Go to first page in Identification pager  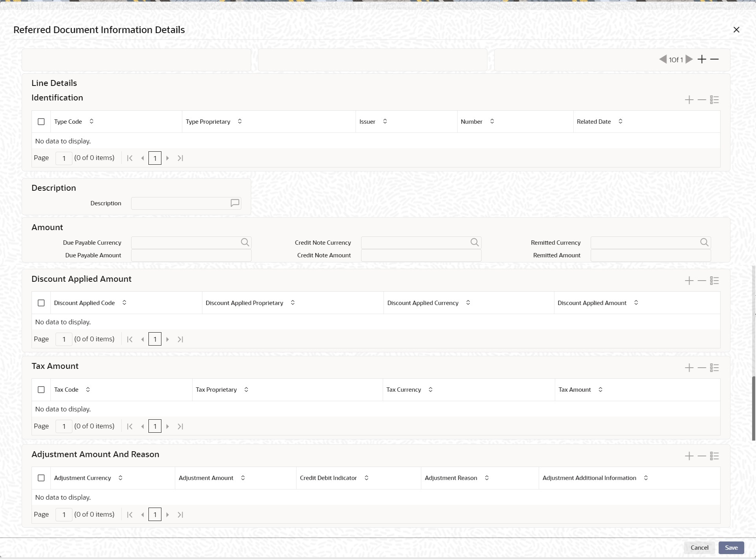point(130,158)
